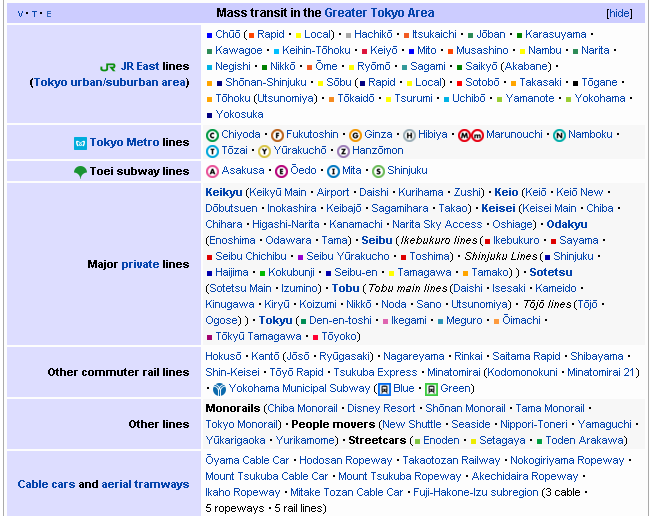This screenshot has width=653, height=516.
Task: Open the template edit 'e' link
Action: point(48,14)
